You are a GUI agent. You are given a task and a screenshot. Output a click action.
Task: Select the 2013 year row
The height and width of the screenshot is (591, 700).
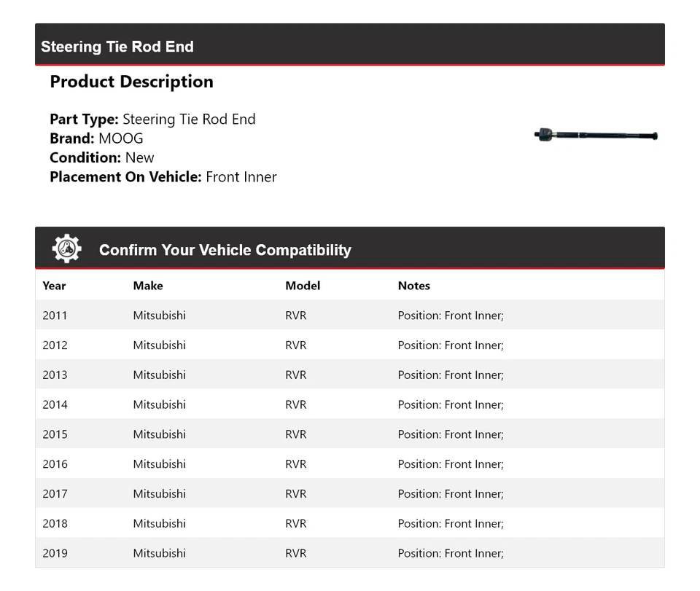[x=55, y=375]
